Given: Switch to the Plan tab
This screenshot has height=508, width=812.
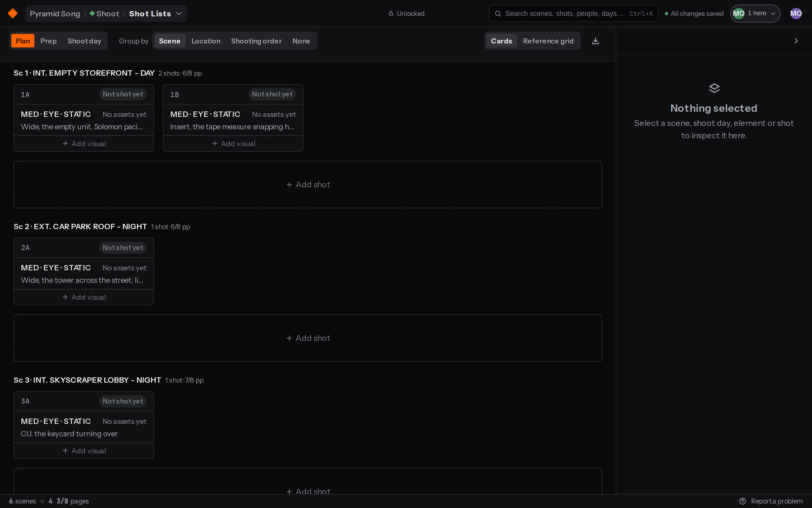Looking at the screenshot, I should tap(23, 41).
